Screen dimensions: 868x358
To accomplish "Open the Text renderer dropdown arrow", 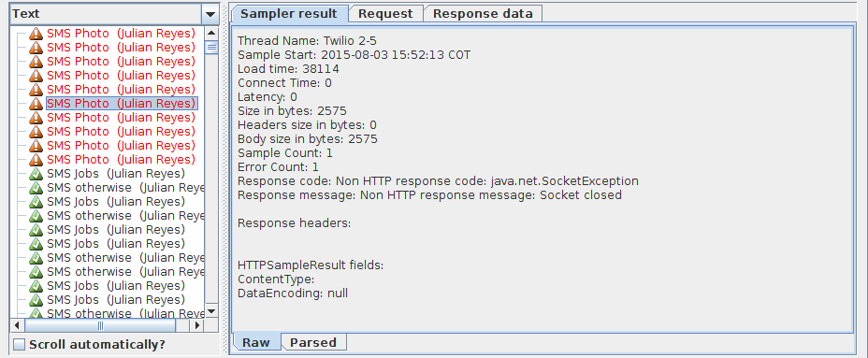I will pos(210,14).
